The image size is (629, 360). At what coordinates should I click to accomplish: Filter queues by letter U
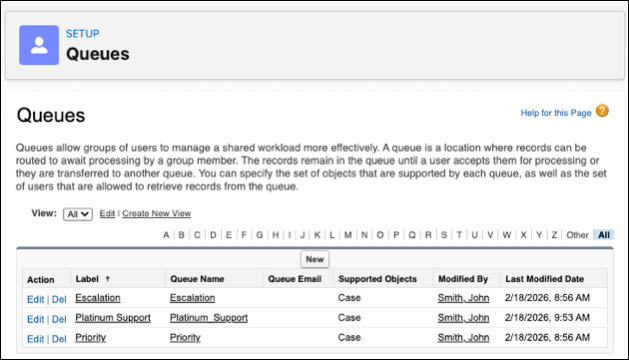[475, 235]
